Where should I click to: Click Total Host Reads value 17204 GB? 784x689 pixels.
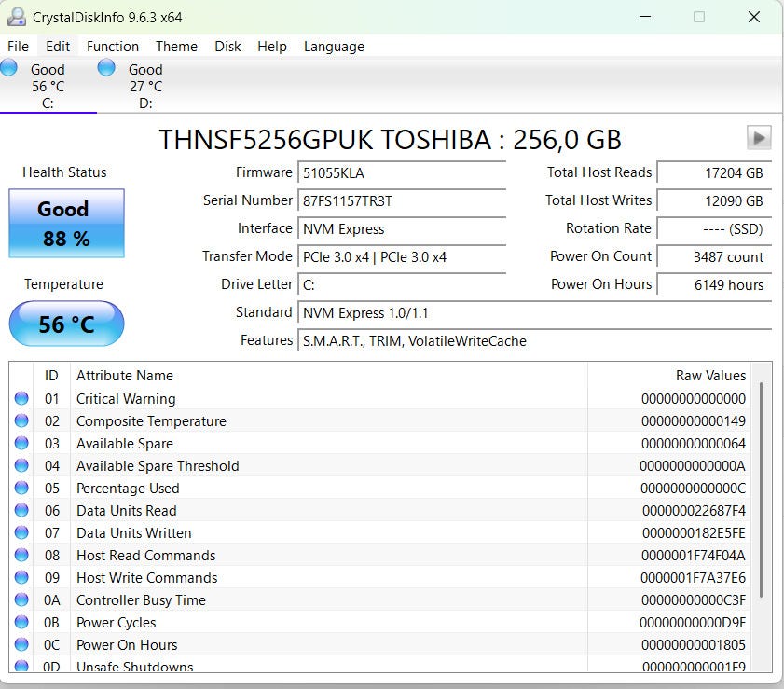[x=714, y=173]
